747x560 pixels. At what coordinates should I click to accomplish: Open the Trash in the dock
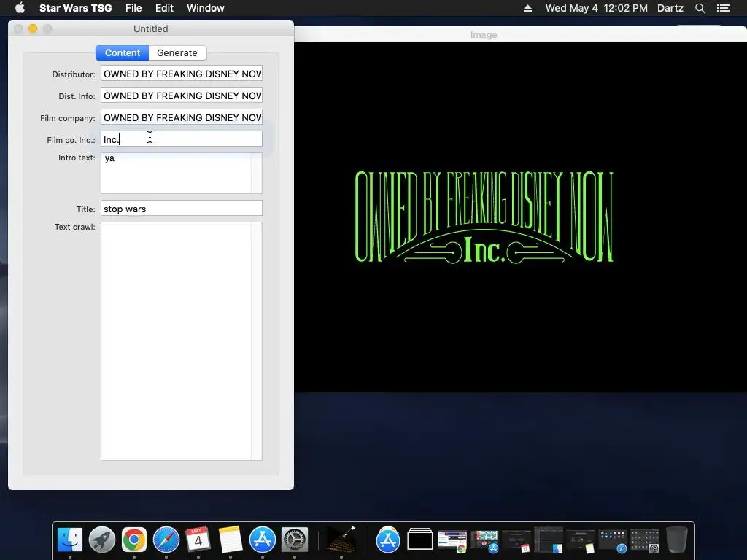pyautogui.click(x=676, y=540)
